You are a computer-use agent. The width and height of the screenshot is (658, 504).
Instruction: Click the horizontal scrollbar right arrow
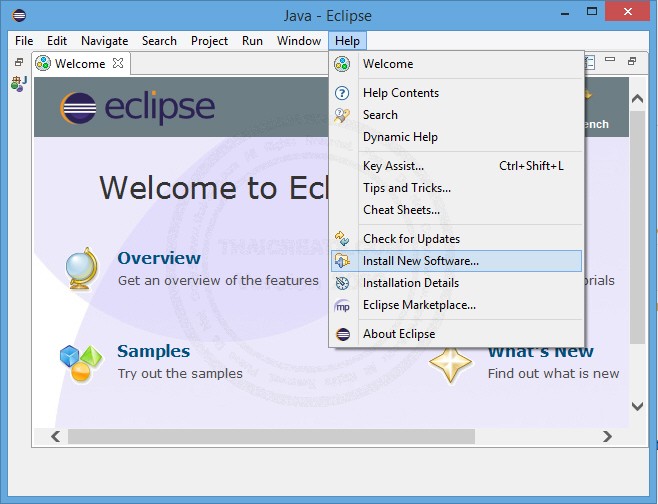[607, 436]
